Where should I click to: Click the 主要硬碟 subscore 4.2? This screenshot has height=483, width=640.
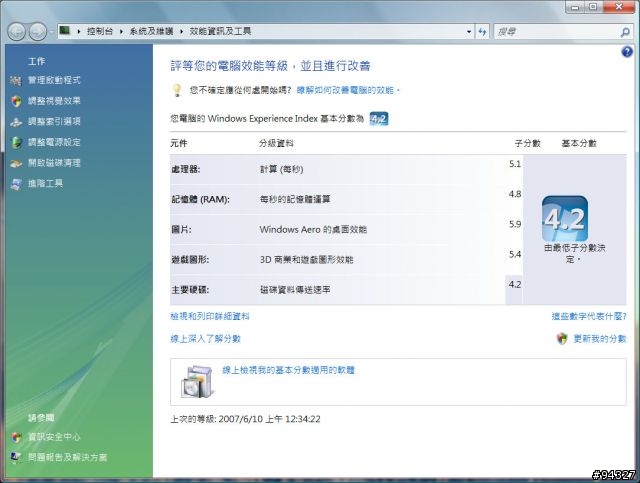click(515, 285)
